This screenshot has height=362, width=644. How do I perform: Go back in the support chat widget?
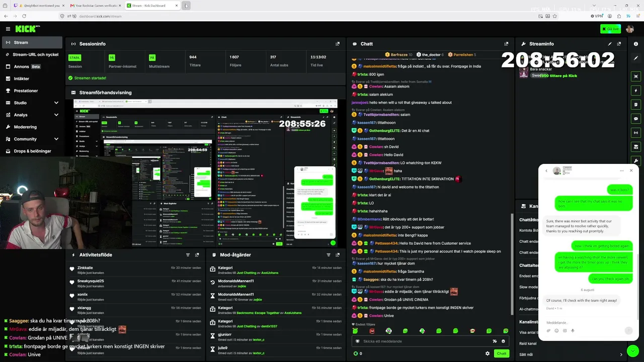pyautogui.click(x=546, y=171)
